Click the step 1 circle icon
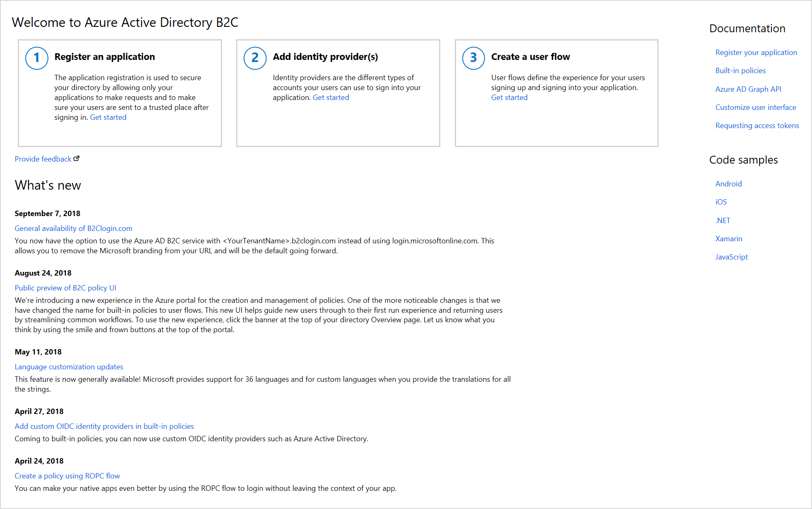812x509 pixels. pyautogui.click(x=37, y=58)
